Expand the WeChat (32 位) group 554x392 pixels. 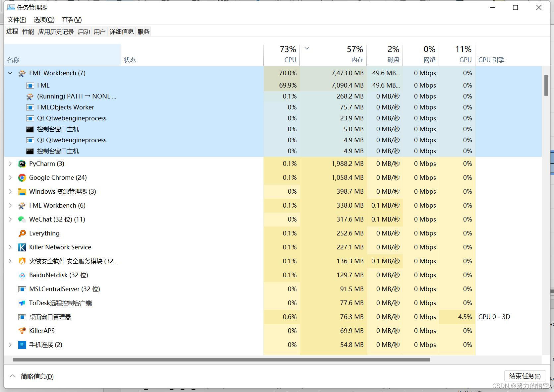point(10,219)
